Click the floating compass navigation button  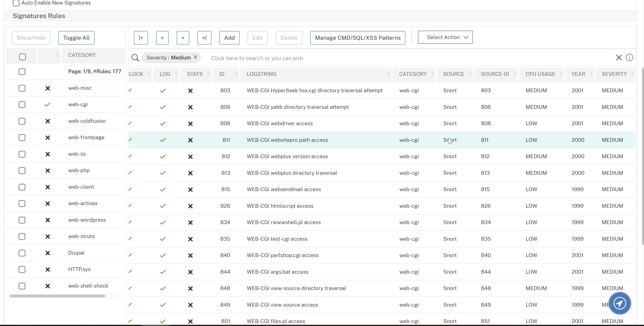click(x=620, y=303)
